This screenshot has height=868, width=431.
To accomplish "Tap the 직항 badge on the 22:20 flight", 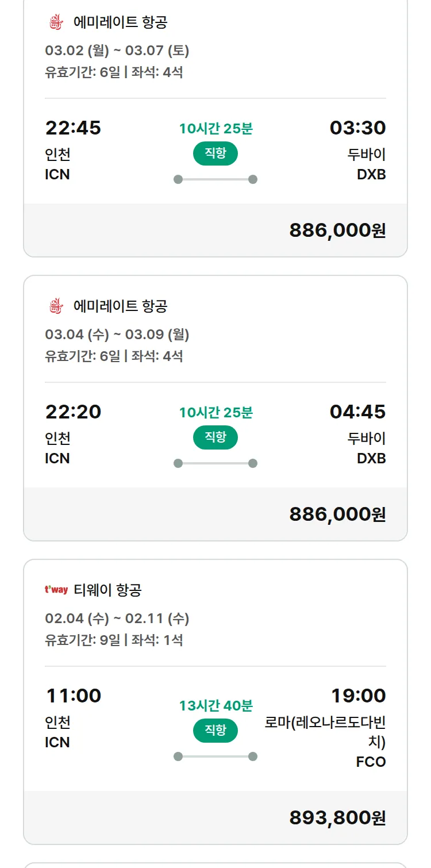I will coord(215,437).
